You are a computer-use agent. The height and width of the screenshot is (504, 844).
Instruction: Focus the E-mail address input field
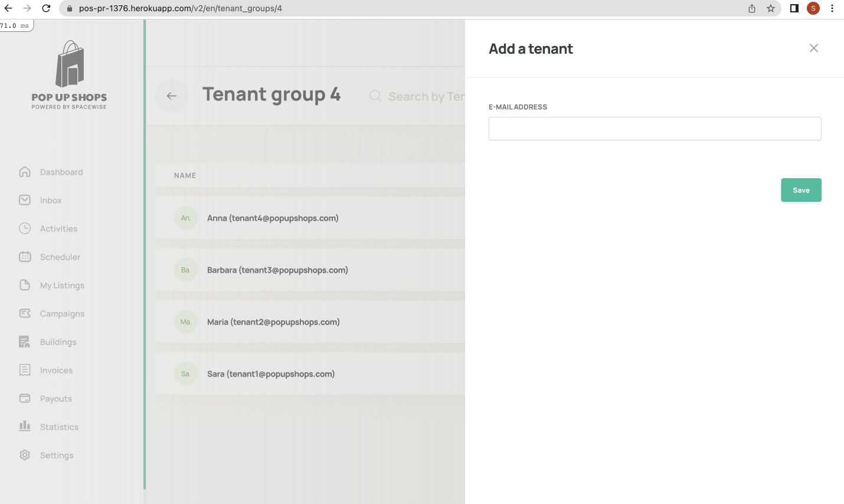pos(654,129)
